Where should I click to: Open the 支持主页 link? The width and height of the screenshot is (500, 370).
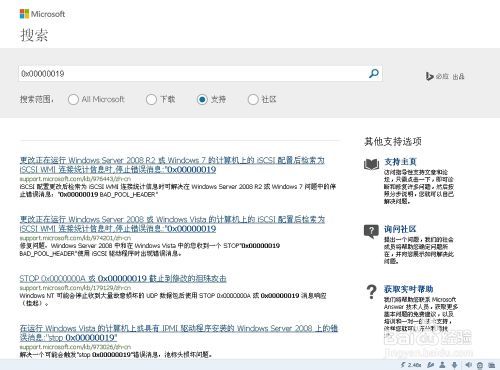(400, 162)
